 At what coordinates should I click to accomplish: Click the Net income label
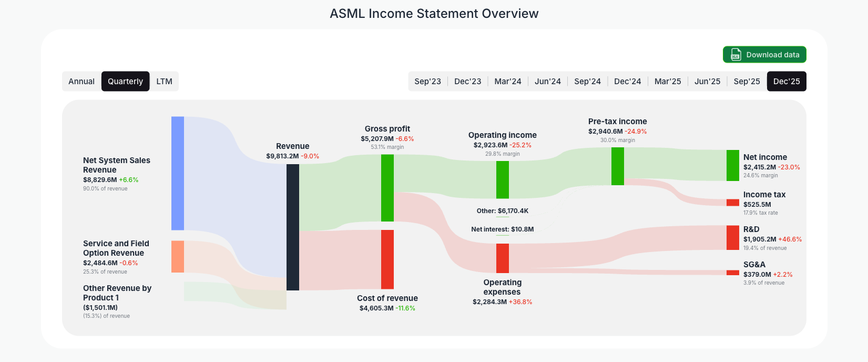coord(765,157)
